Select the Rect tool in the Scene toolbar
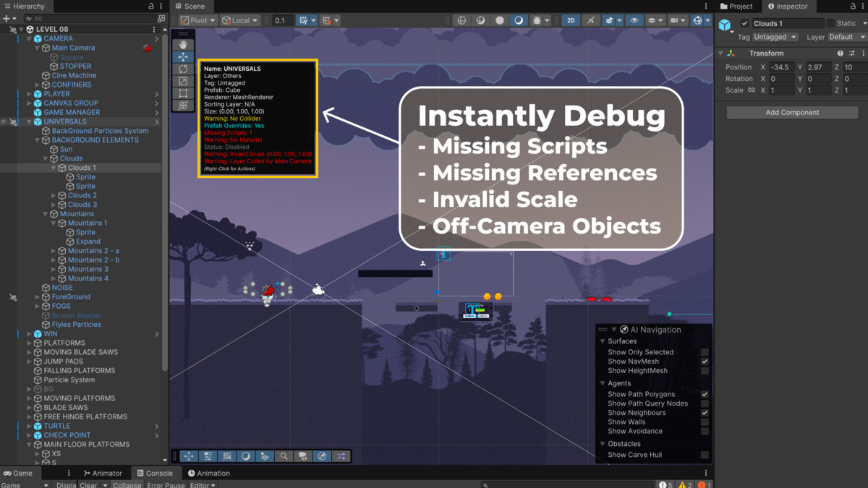 click(182, 93)
